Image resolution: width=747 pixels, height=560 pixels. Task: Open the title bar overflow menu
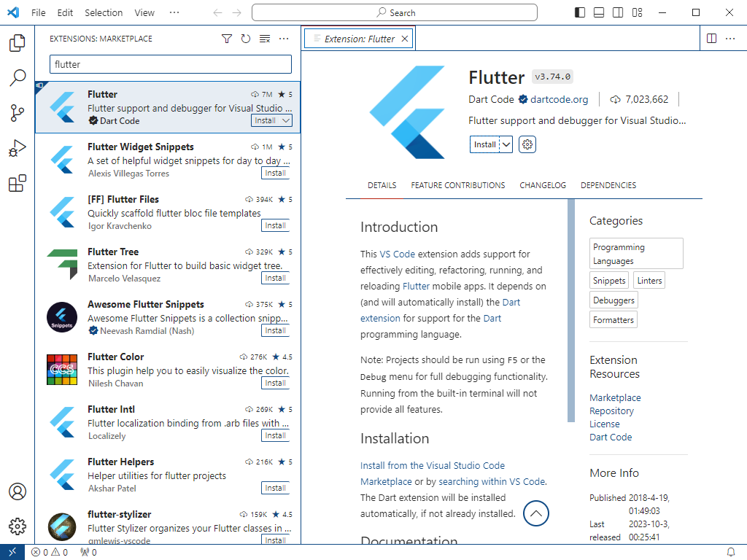174,12
